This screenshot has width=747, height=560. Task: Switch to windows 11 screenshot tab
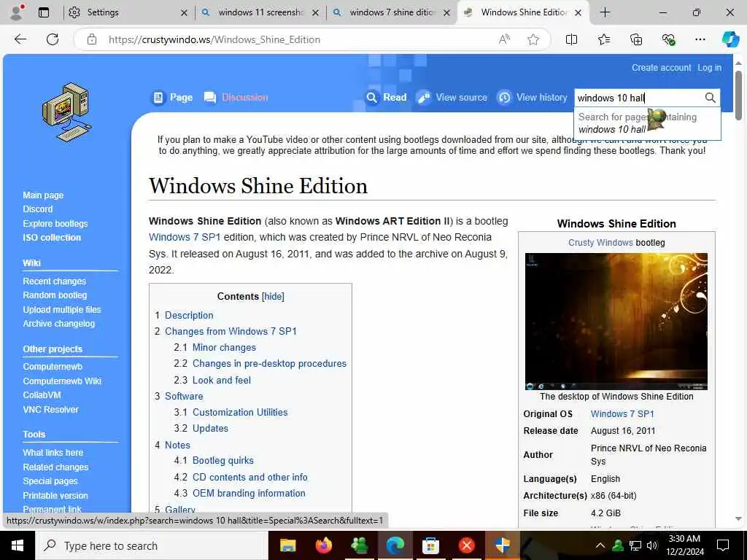coord(260,12)
